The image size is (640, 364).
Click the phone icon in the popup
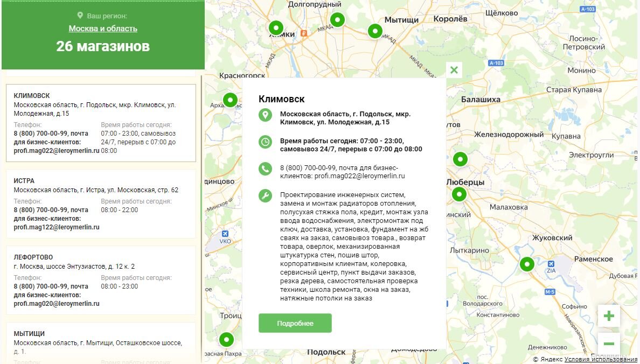pyautogui.click(x=265, y=169)
